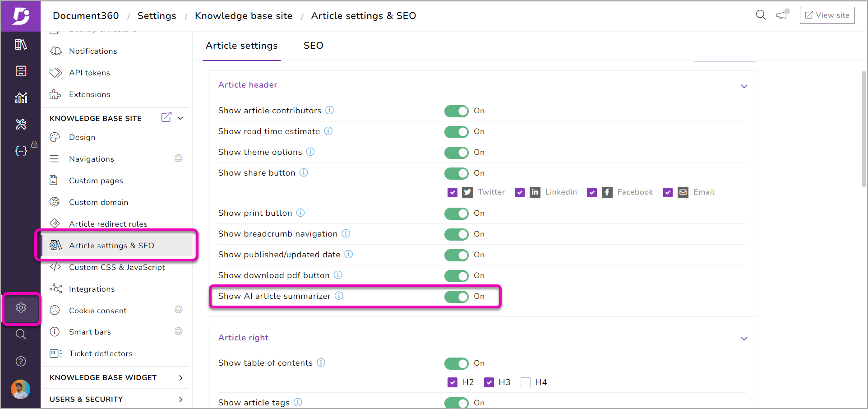868x409 pixels.
Task: Toggle Show breadcrumb navigation switch
Action: pyautogui.click(x=457, y=234)
